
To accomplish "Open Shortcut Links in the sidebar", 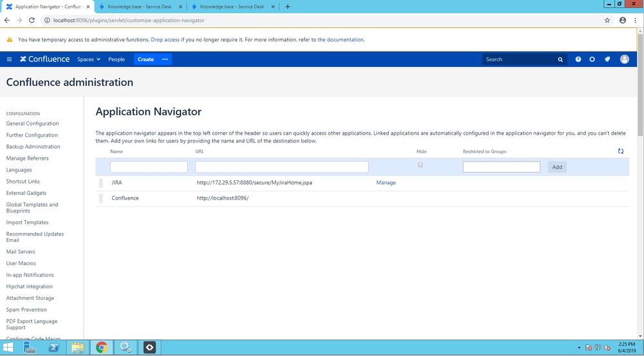I will click(23, 182).
